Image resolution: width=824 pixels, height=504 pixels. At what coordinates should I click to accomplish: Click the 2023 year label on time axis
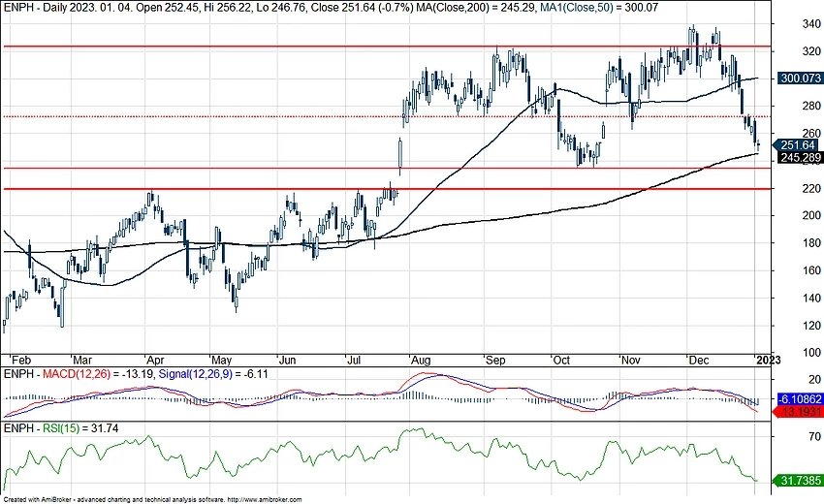769,361
